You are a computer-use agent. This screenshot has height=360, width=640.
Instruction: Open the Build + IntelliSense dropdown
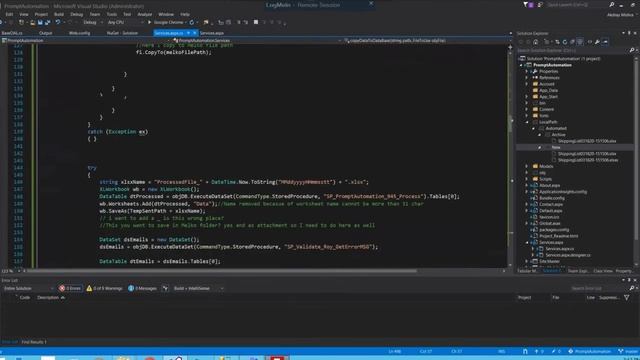[198, 289]
